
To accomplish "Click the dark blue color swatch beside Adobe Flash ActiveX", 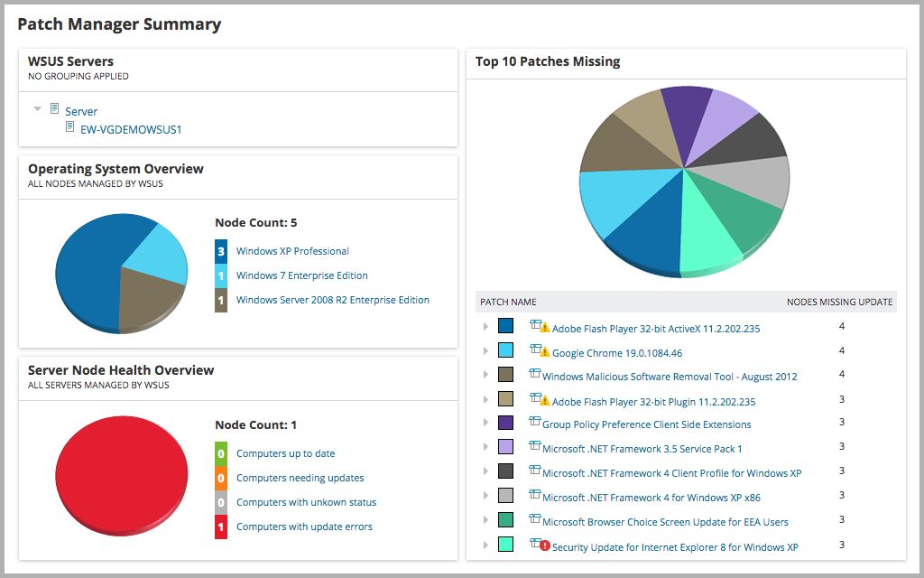I will [505, 326].
